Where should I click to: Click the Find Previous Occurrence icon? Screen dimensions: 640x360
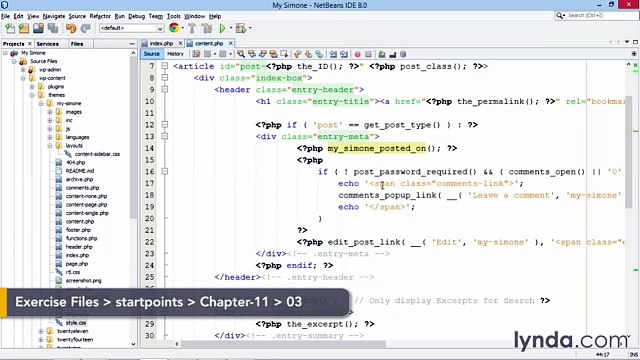coord(252,54)
